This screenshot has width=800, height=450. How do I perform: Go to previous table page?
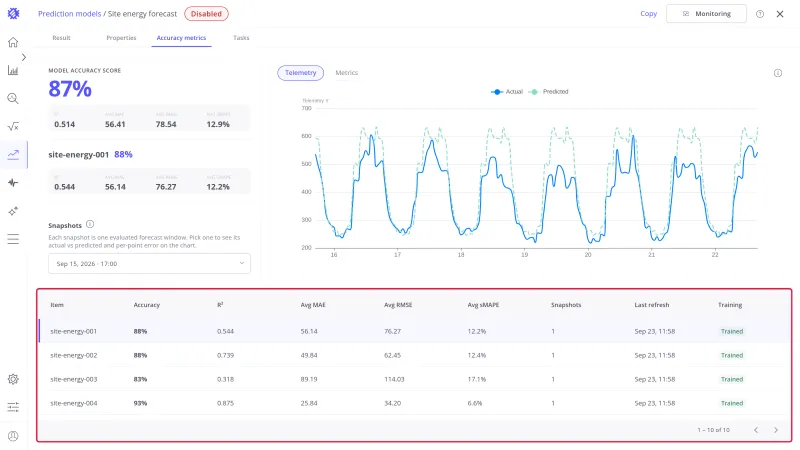click(756, 430)
